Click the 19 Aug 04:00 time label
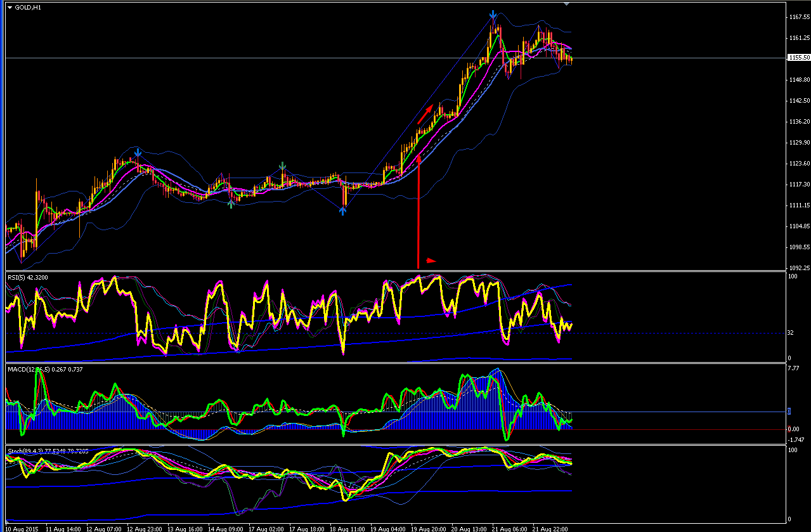The height and width of the screenshot is (532, 811). point(387,528)
